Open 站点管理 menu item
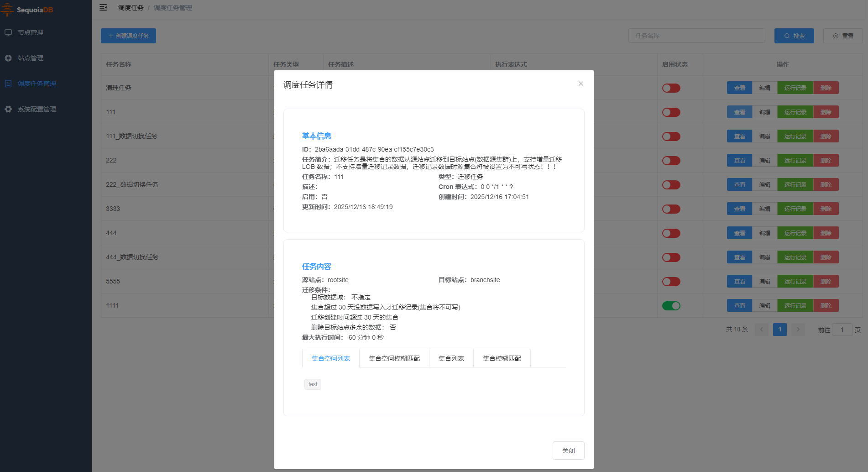This screenshot has width=868, height=472. [x=46, y=58]
